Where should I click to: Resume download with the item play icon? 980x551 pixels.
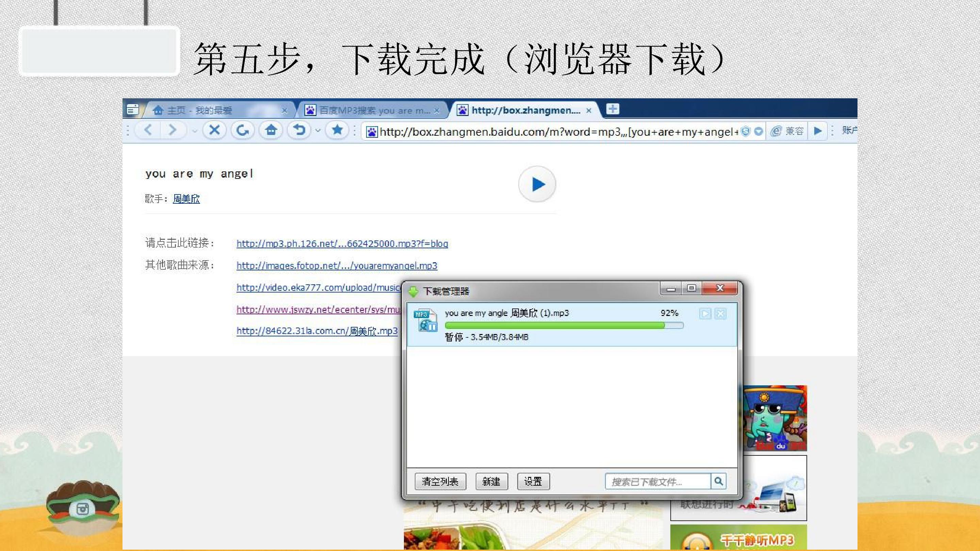705,314
